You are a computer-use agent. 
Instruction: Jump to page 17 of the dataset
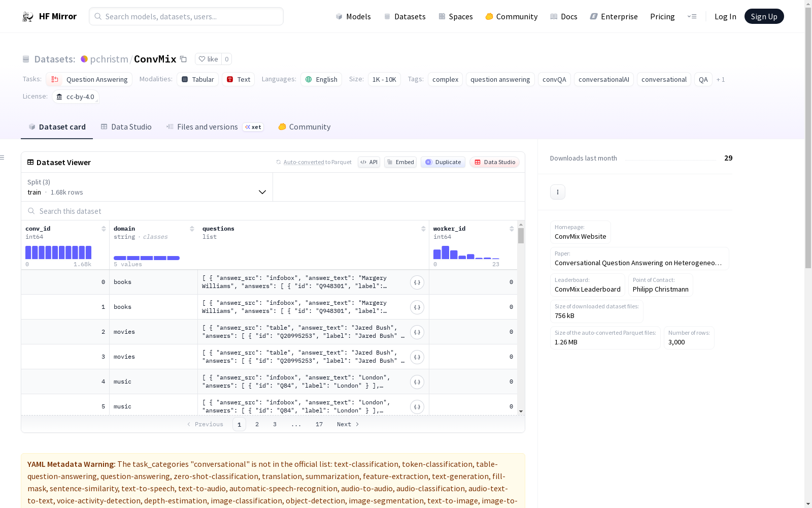click(319, 424)
